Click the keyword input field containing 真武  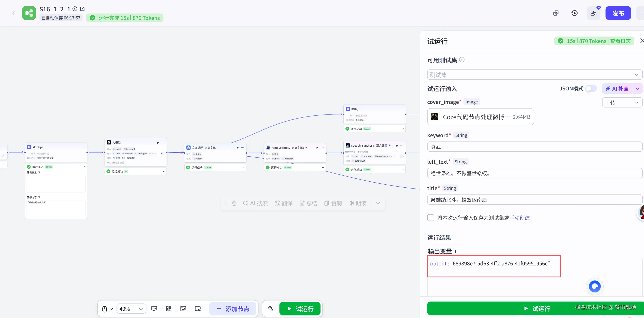coord(534,147)
